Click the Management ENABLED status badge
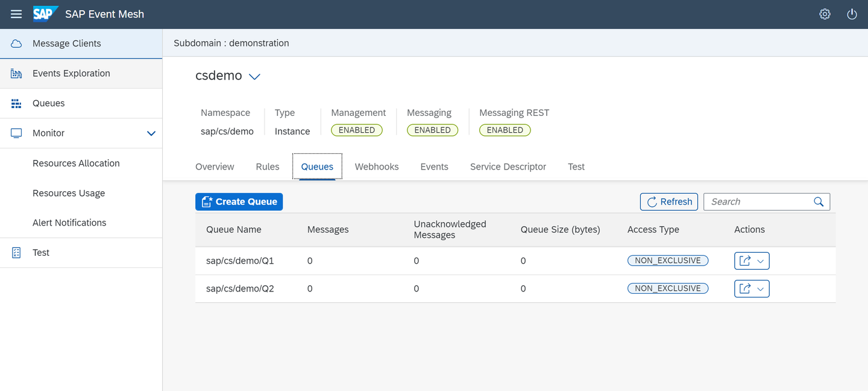The width and height of the screenshot is (868, 391). 357,130
